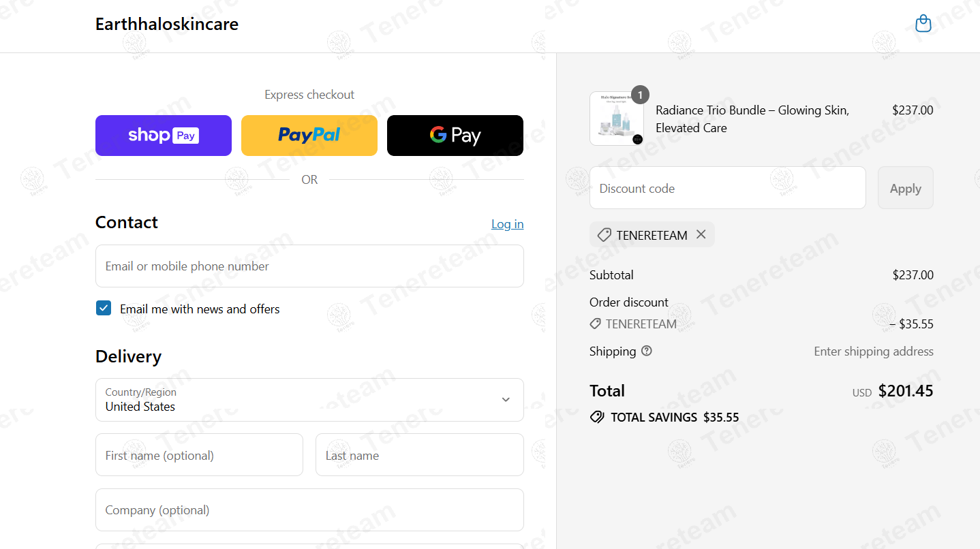Viewport: 980px width, 549px height.
Task: Click the Shipping help question mark icon
Action: click(647, 351)
